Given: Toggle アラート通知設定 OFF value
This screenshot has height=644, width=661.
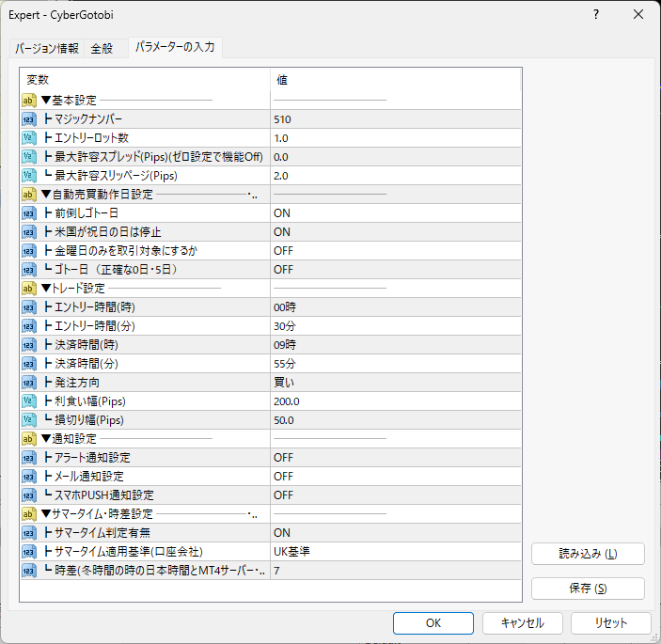Looking at the screenshot, I should [396, 457].
